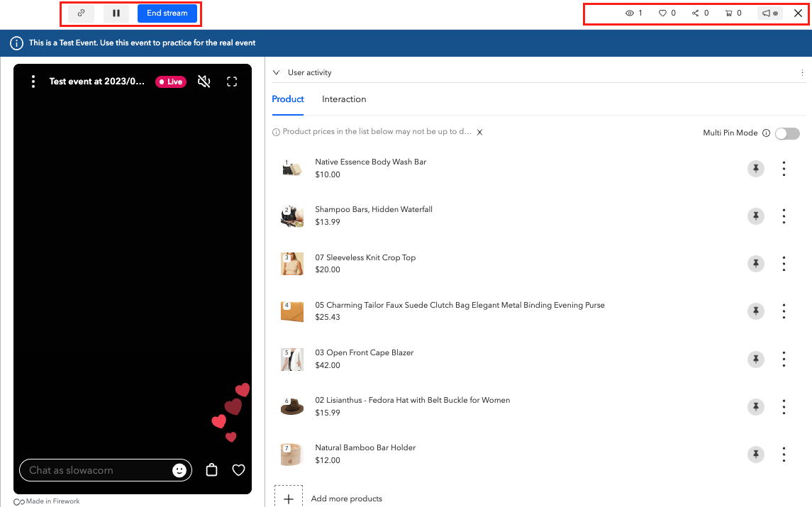
Task: Check the shopping cart counter
Action: tap(730, 13)
